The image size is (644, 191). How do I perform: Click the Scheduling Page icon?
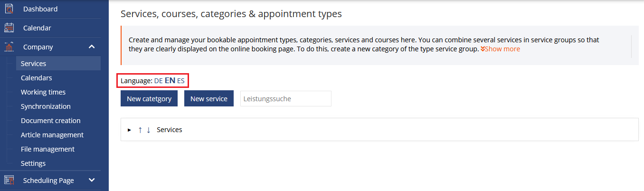[x=9, y=180]
